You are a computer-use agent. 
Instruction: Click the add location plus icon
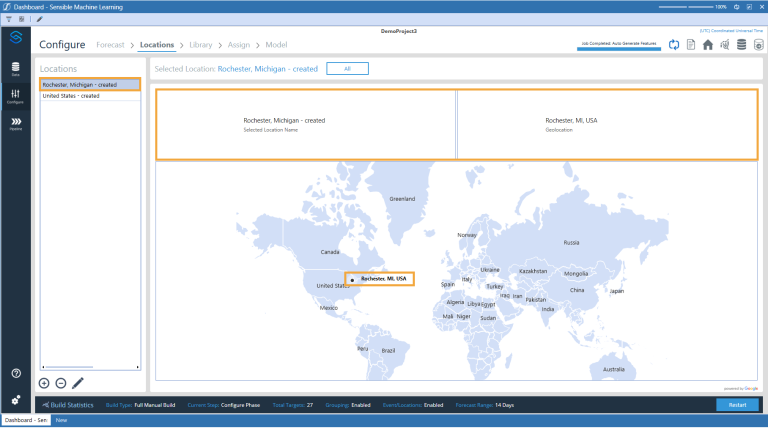point(44,383)
